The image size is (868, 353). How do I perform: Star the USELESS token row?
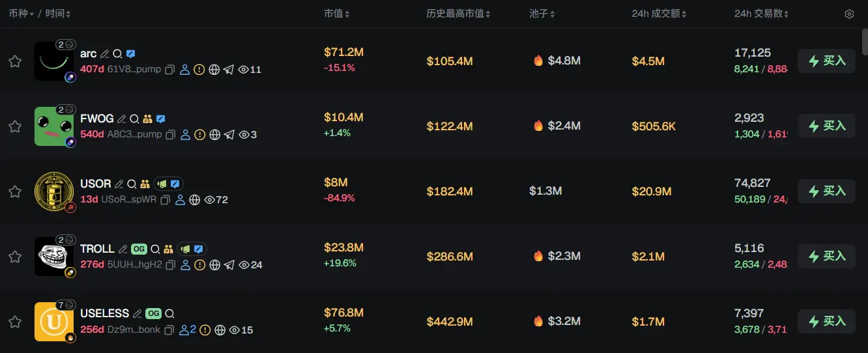click(x=15, y=322)
